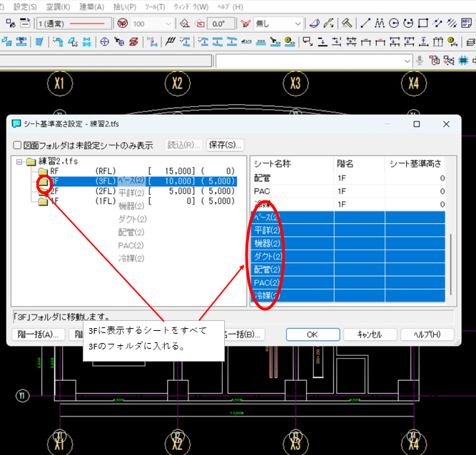Click the red checkmark snap icon

pos(245,24)
